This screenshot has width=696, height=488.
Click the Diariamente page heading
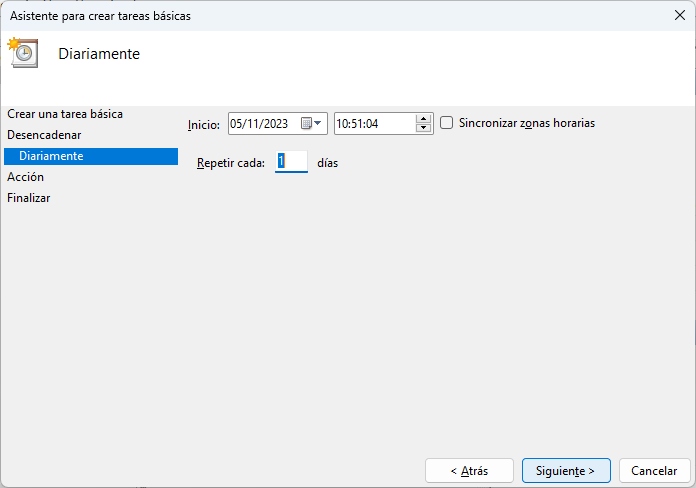(99, 54)
